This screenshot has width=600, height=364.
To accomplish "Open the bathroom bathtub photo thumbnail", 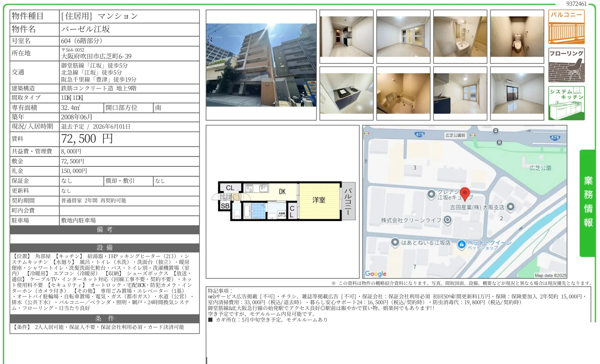I will click(x=403, y=93).
